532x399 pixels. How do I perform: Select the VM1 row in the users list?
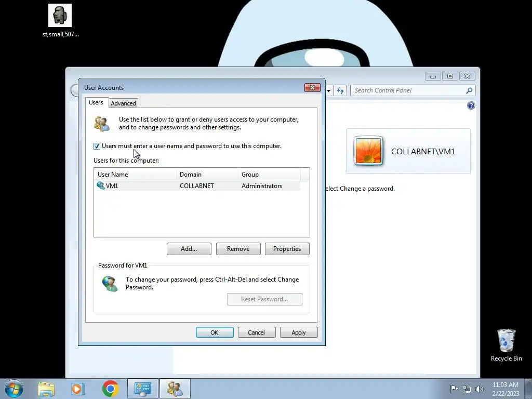197,185
